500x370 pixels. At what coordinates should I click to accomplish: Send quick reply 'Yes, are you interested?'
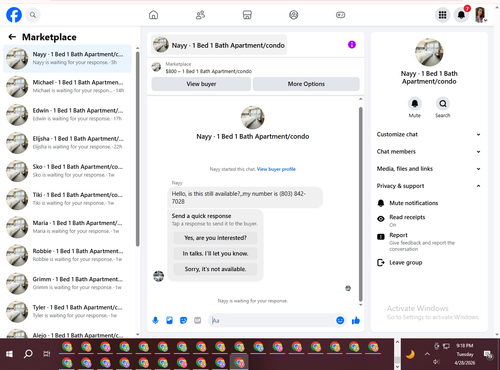pos(215,238)
